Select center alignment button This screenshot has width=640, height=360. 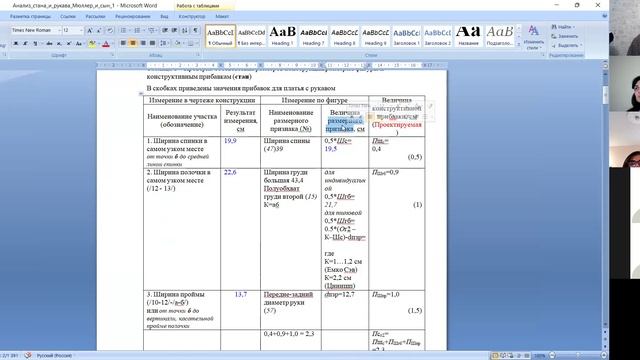[133, 43]
